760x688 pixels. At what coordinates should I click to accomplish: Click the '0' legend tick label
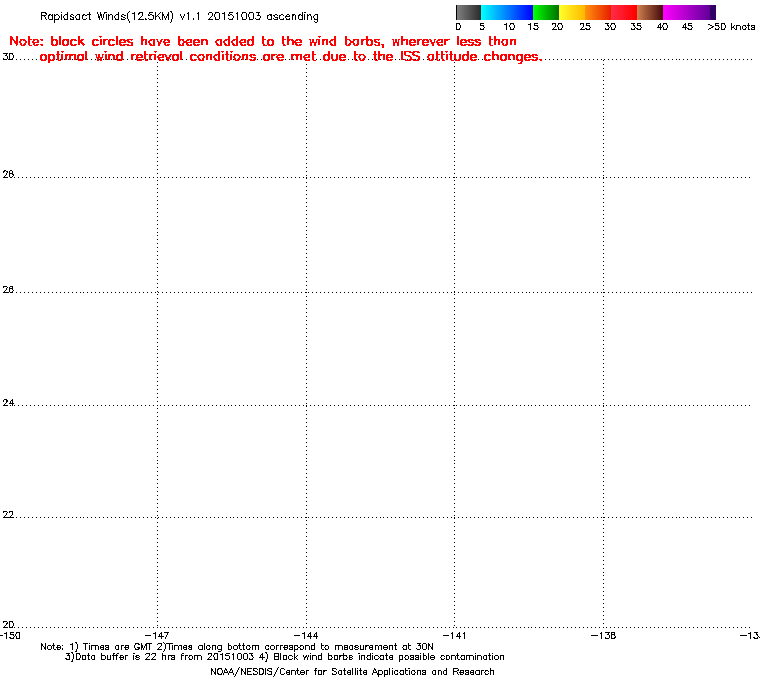(459, 27)
